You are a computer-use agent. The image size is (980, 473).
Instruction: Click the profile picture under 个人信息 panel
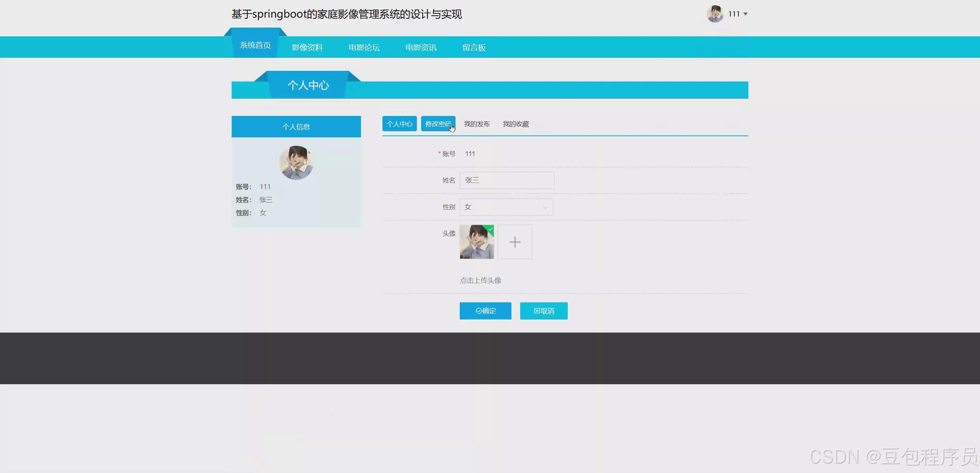click(296, 162)
